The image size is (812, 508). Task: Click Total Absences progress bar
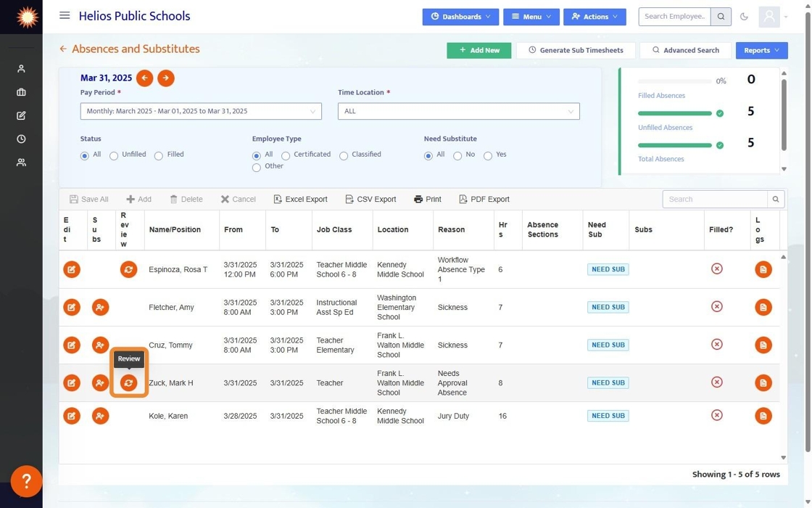[675, 145]
